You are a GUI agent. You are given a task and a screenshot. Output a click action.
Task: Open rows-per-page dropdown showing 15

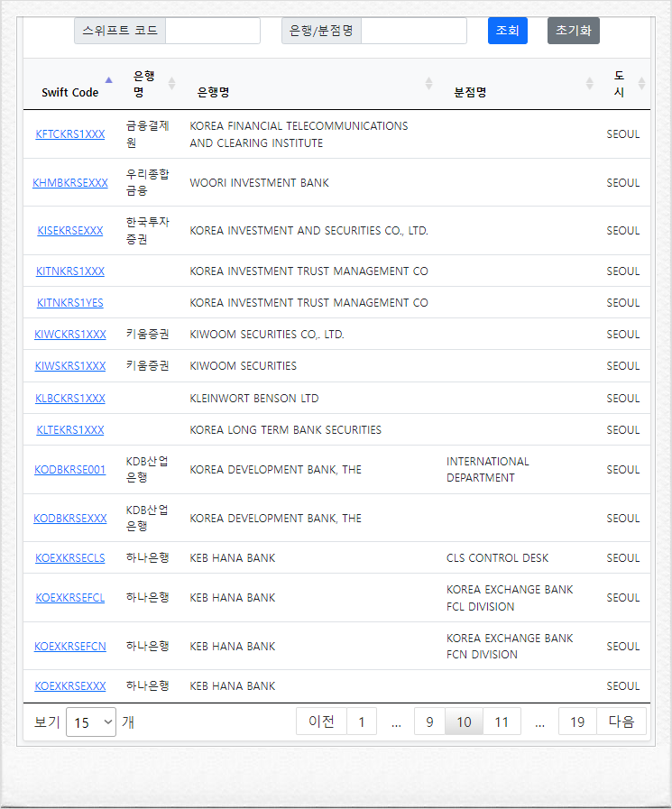coord(91,722)
